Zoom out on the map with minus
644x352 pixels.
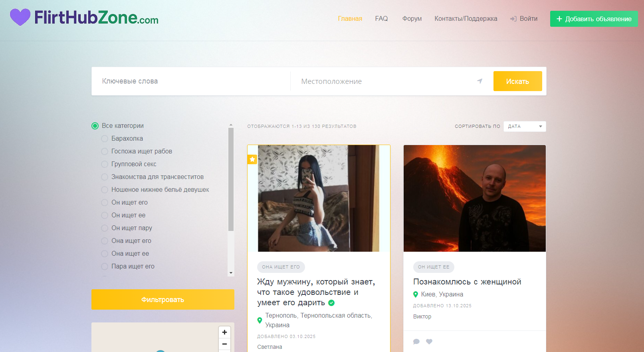[224, 344]
